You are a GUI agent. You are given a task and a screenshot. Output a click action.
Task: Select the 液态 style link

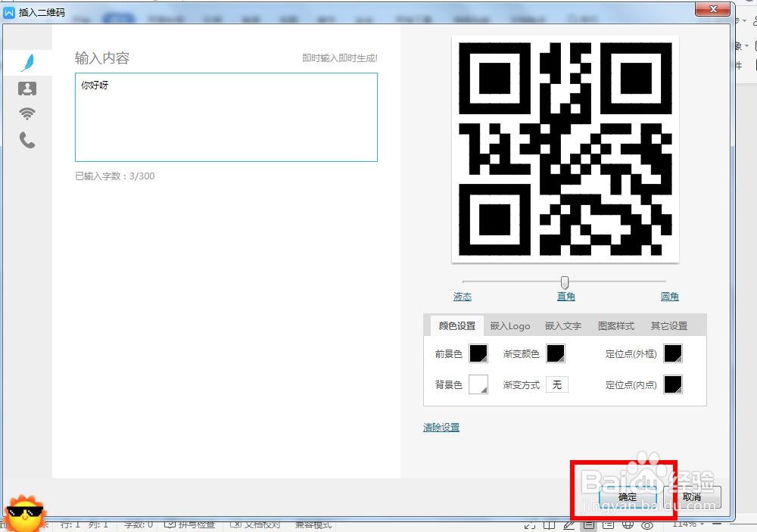click(462, 297)
